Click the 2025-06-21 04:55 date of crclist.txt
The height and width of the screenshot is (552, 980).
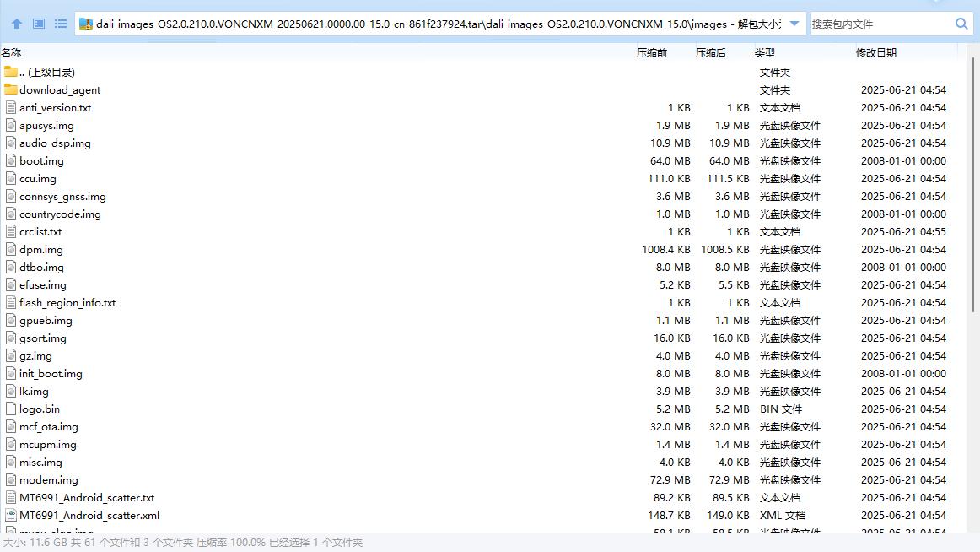pos(903,231)
